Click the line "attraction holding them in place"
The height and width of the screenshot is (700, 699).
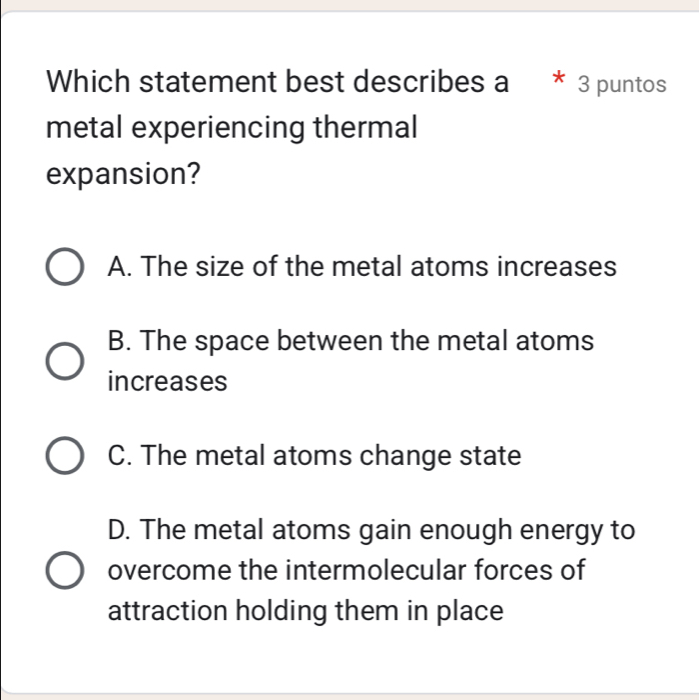pyautogui.click(x=305, y=611)
